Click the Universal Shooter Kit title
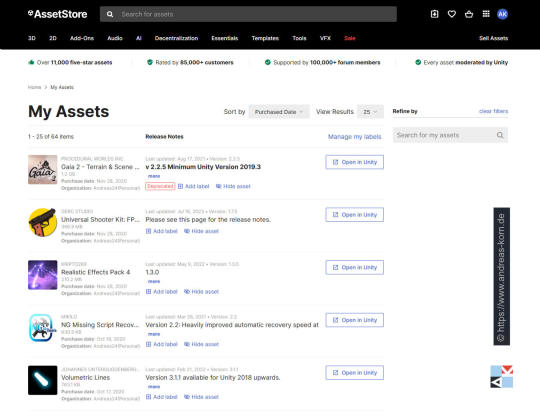540x415 pixels. [100, 220]
